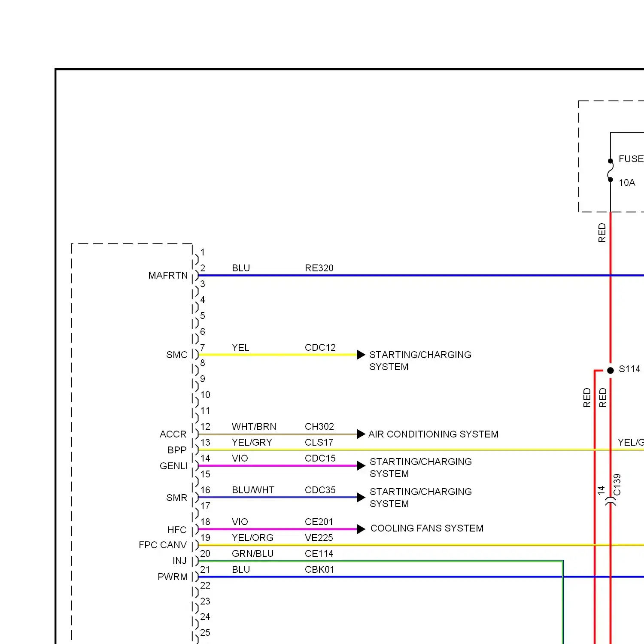Select the CE114 circuit code
The width and height of the screenshot is (644, 644).
pos(319,553)
